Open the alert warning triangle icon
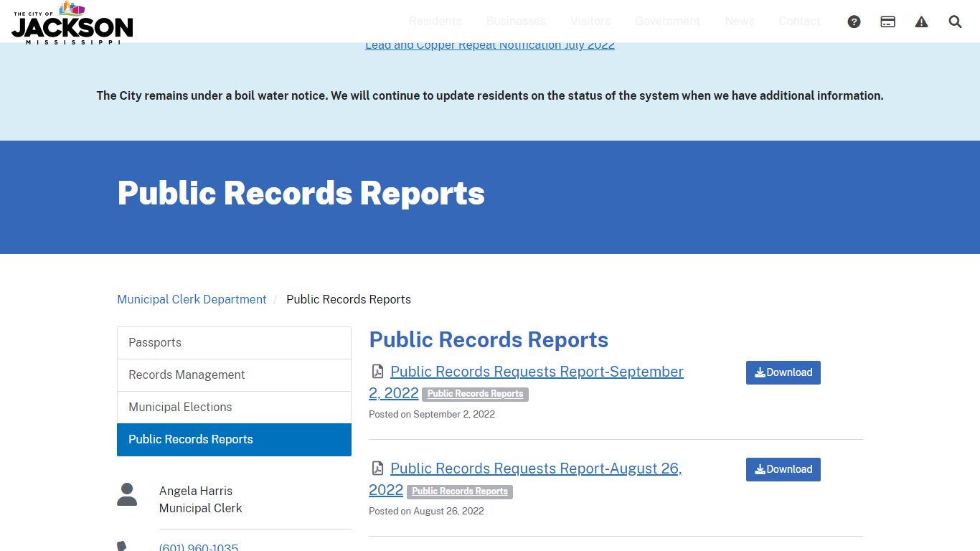The image size is (980, 551). coord(921,22)
